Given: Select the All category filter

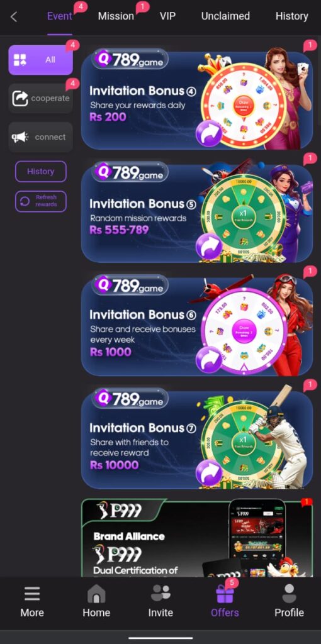Looking at the screenshot, I should tap(41, 60).
